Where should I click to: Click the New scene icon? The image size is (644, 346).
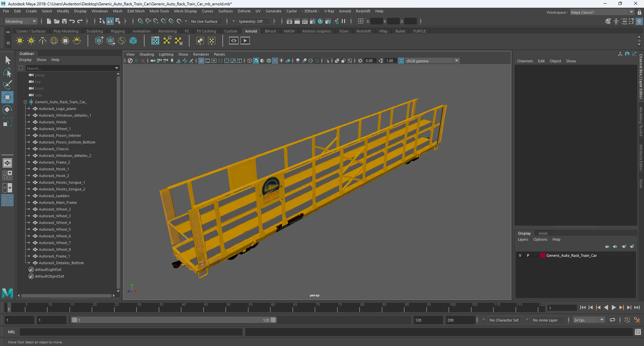49,21
